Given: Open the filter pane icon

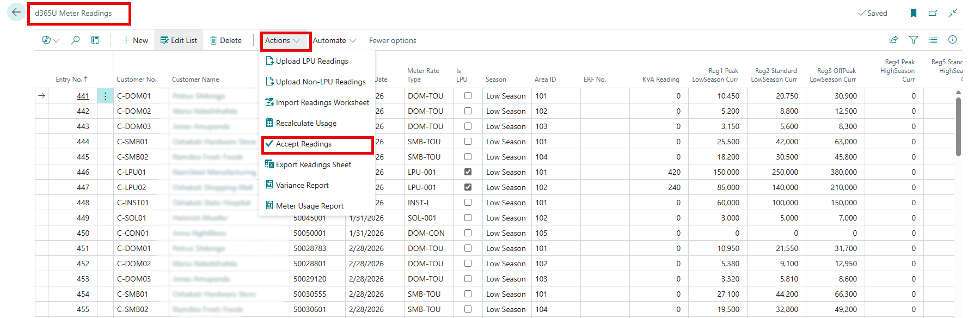Looking at the screenshot, I should (x=914, y=40).
